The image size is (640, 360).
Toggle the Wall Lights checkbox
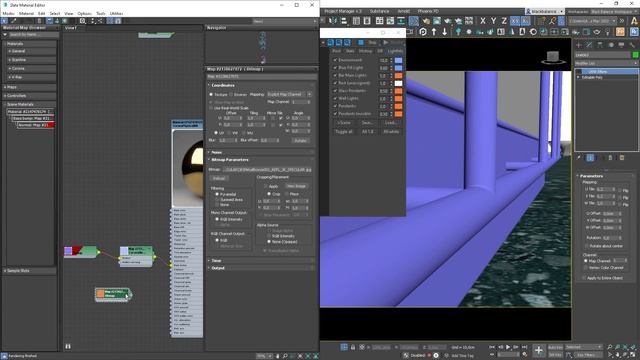(335, 98)
